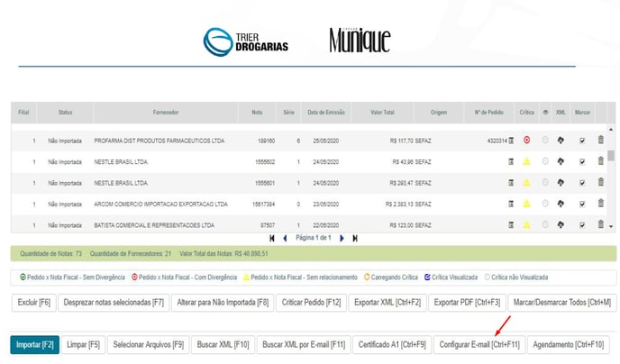Delete the BATISTA row with the trash icon

tap(600, 224)
